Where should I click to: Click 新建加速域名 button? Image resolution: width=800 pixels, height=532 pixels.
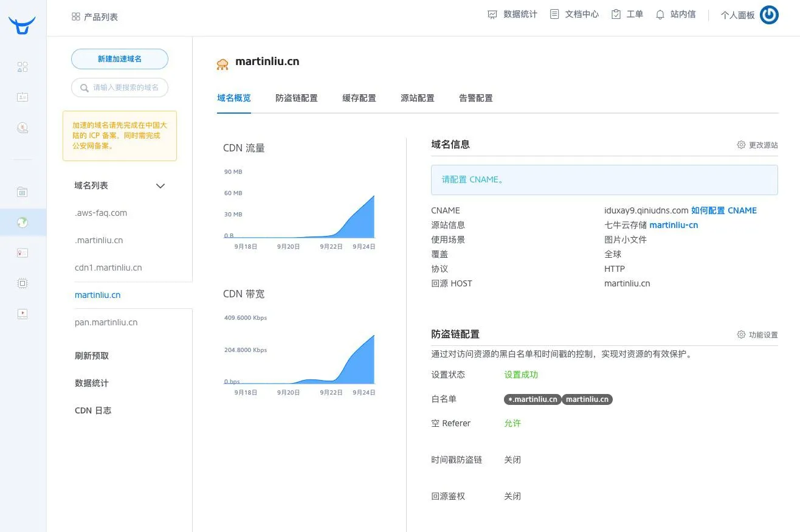[120, 59]
